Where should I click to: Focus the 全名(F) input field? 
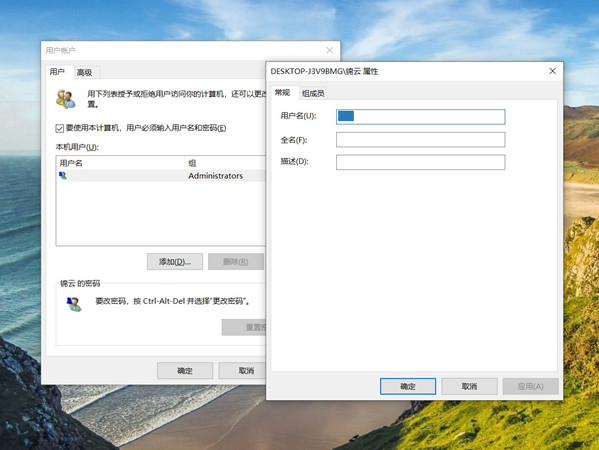(421, 140)
